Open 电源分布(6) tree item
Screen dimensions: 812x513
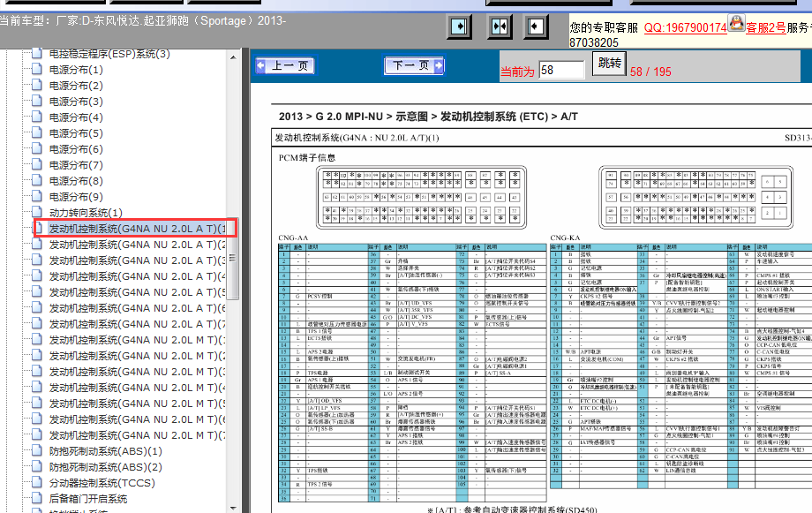pos(76,149)
